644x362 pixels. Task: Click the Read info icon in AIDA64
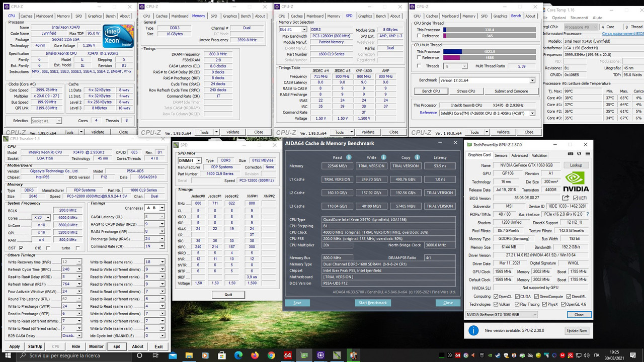tap(349, 157)
